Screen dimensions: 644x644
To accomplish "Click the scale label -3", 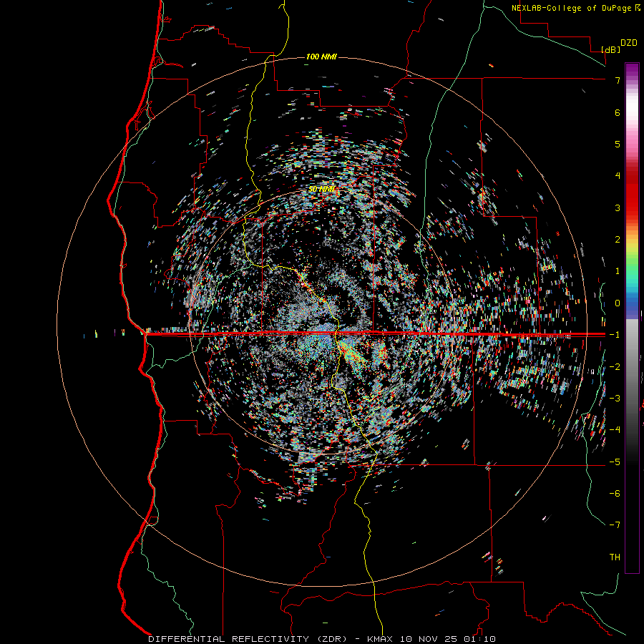I will 615,399.
